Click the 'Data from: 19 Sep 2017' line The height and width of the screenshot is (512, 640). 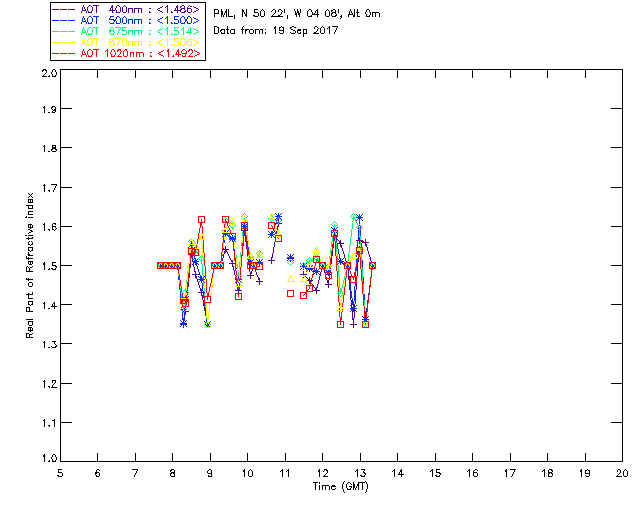276,31
